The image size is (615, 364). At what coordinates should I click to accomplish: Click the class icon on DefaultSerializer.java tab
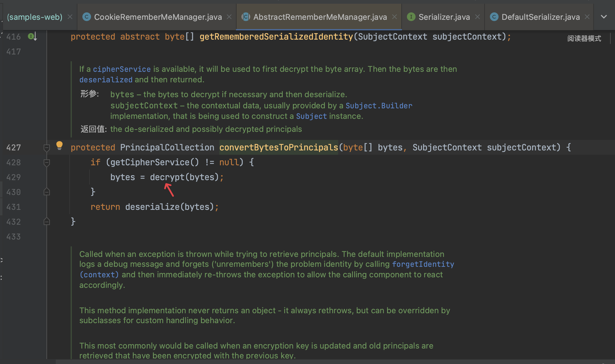click(x=494, y=17)
